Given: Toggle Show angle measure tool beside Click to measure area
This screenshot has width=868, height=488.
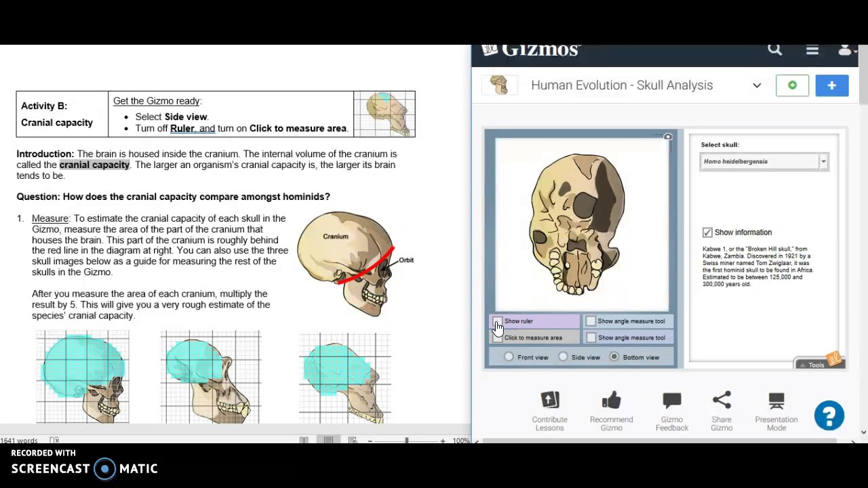Looking at the screenshot, I should point(591,338).
